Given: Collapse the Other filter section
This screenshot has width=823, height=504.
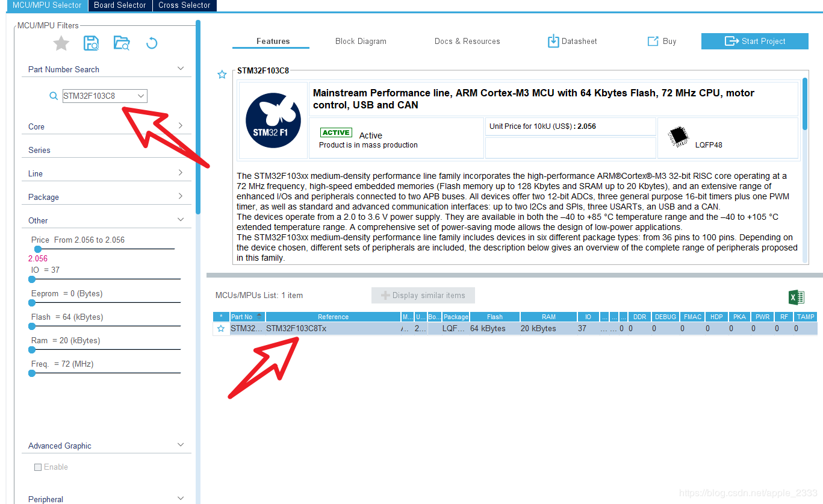Looking at the screenshot, I should tap(181, 220).
